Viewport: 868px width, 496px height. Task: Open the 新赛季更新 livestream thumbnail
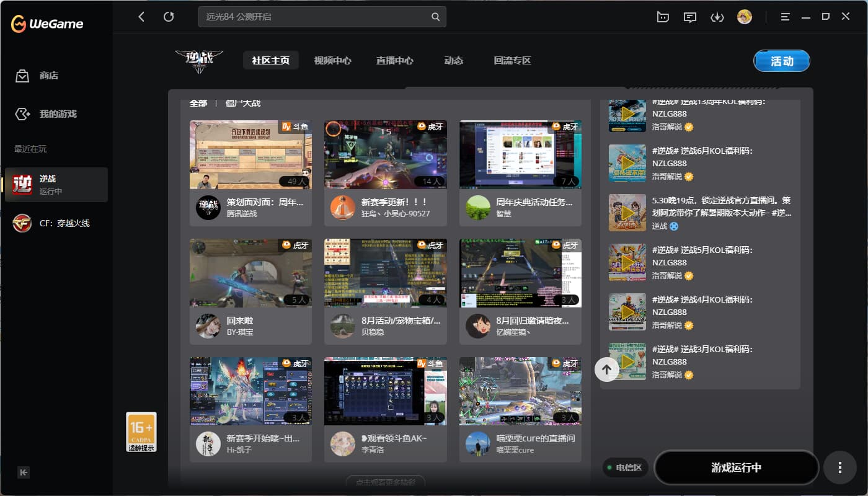click(385, 154)
